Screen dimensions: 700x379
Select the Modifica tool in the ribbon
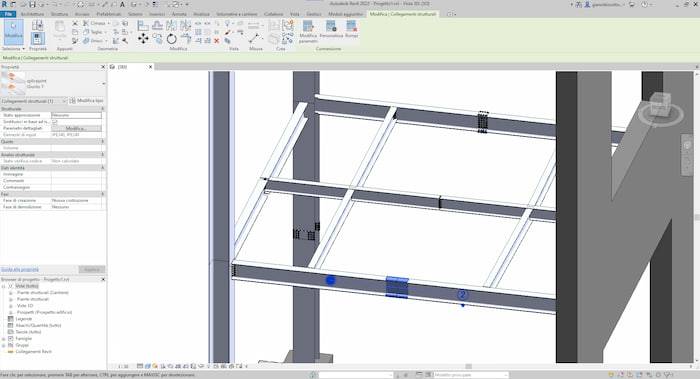pos(13,31)
